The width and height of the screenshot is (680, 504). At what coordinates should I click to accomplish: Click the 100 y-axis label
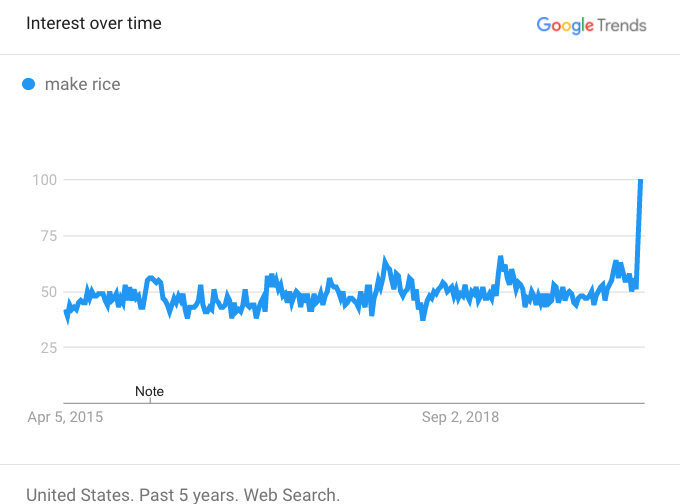(x=44, y=180)
